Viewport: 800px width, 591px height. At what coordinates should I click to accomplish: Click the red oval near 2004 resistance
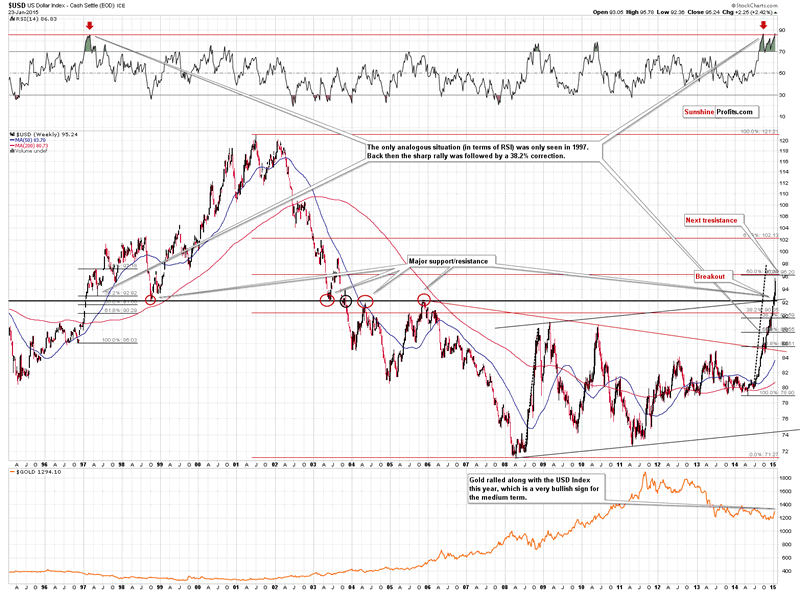[x=365, y=301]
